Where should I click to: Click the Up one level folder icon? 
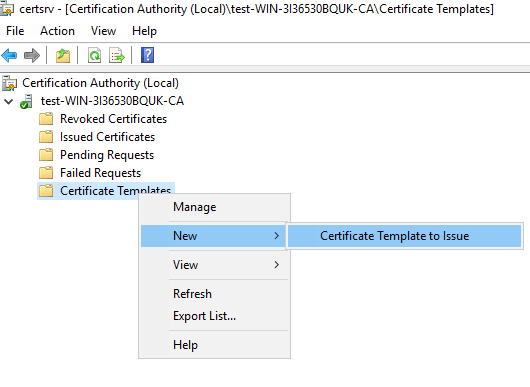[63, 55]
